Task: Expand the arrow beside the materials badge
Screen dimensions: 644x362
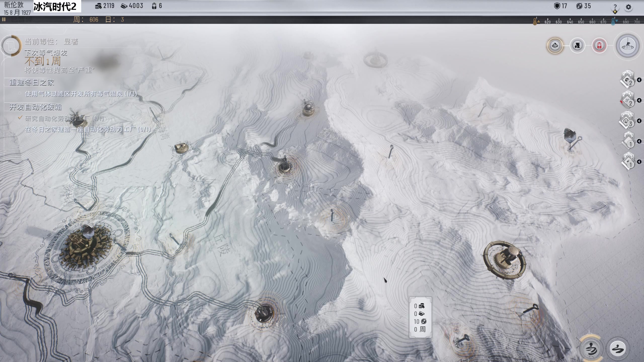Action: click(639, 100)
